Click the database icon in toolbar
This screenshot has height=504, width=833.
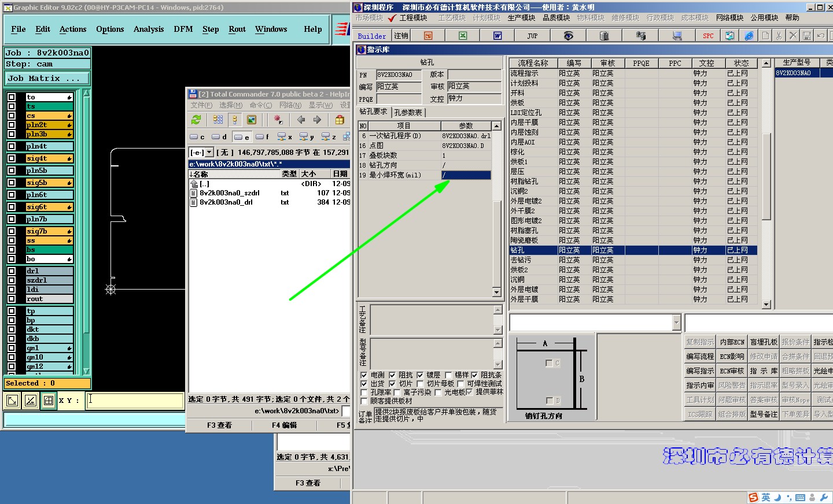(604, 36)
